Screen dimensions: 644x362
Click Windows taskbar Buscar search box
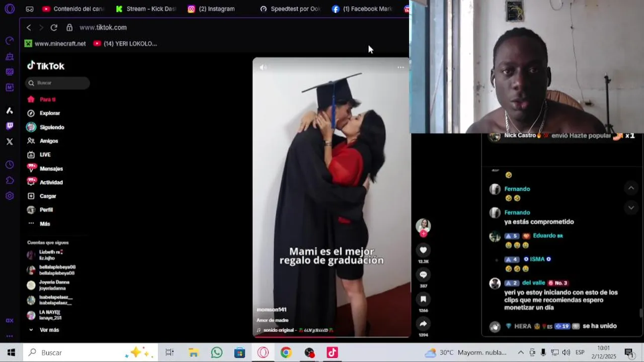(x=91, y=352)
